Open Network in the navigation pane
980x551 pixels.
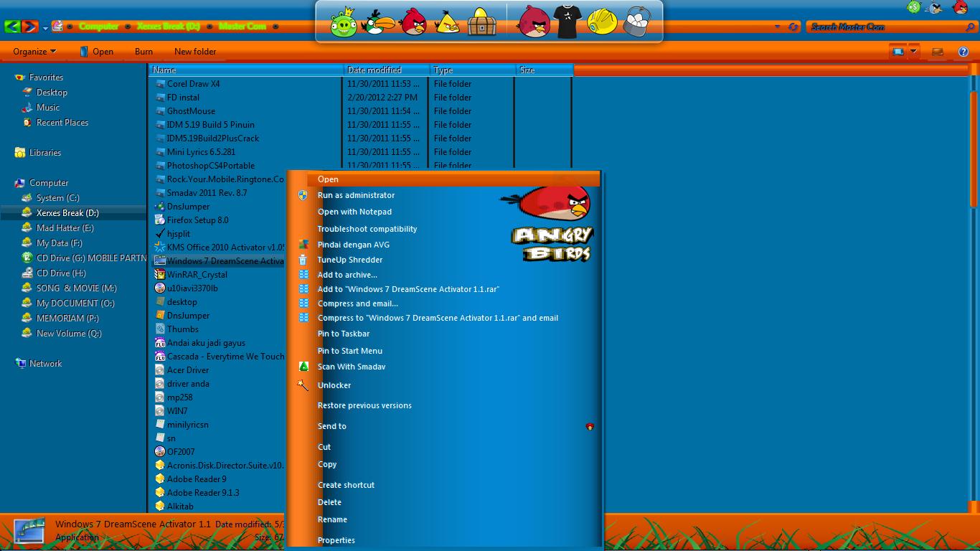tap(45, 364)
